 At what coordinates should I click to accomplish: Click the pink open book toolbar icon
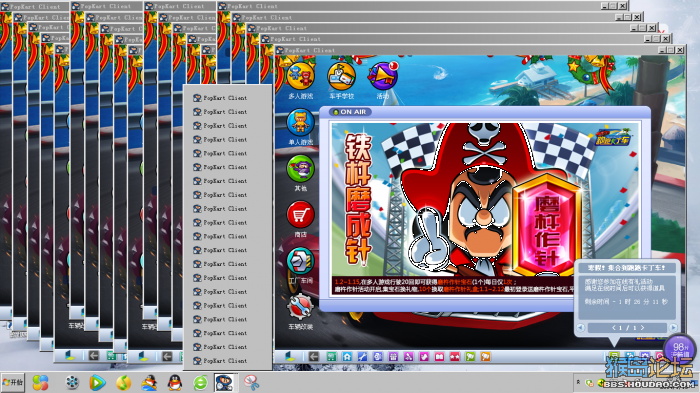440,356
